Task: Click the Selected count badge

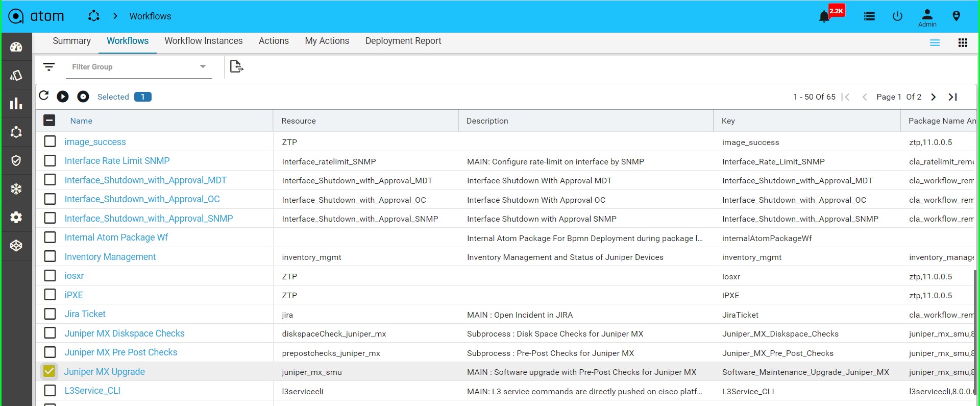Action: [x=143, y=97]
